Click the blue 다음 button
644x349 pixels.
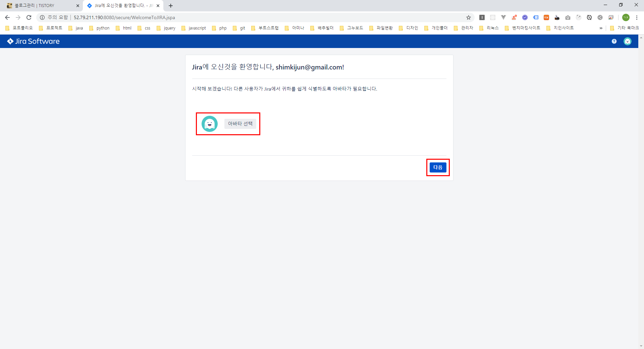pyautogui.click(x=438, y=167)
